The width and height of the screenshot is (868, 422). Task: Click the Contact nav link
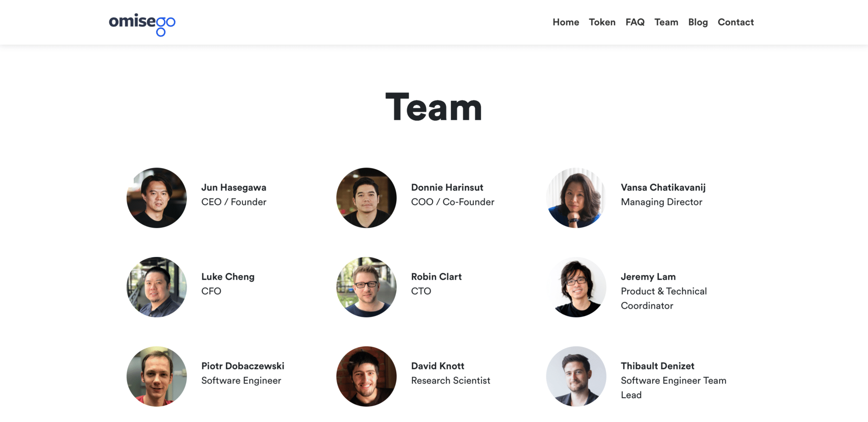(736, 22)
